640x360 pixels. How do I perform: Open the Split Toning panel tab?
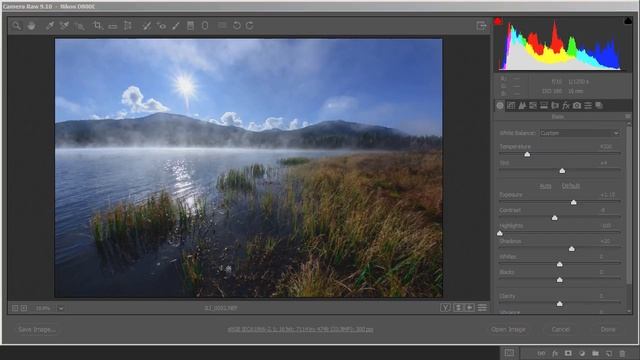click(x=544, y=106)
